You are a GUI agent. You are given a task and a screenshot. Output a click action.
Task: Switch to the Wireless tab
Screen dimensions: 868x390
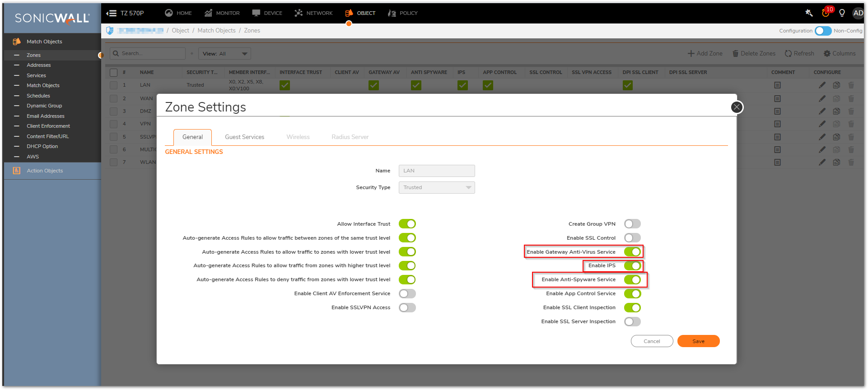(x=298, y=137)
